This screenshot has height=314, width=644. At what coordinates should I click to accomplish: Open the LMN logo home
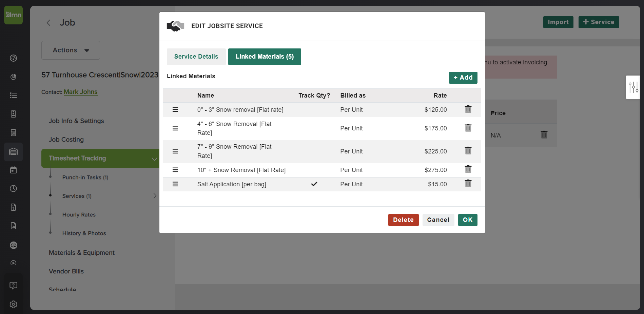click(14, 15)
